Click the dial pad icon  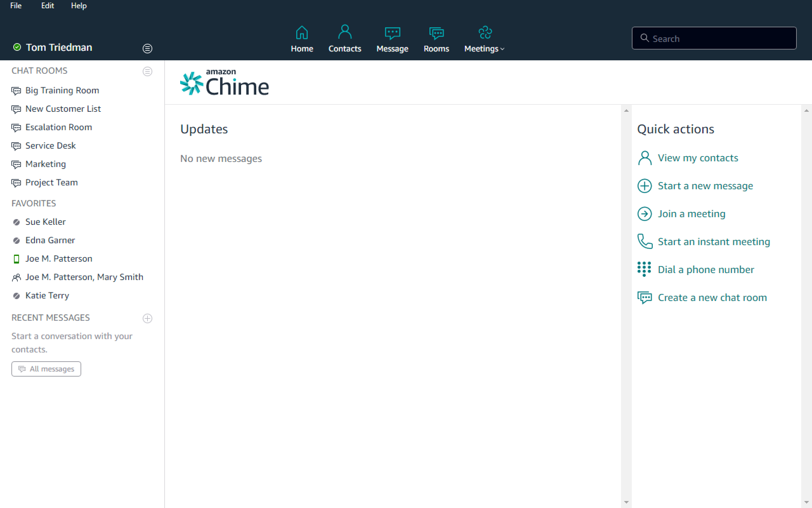(644, 269)
